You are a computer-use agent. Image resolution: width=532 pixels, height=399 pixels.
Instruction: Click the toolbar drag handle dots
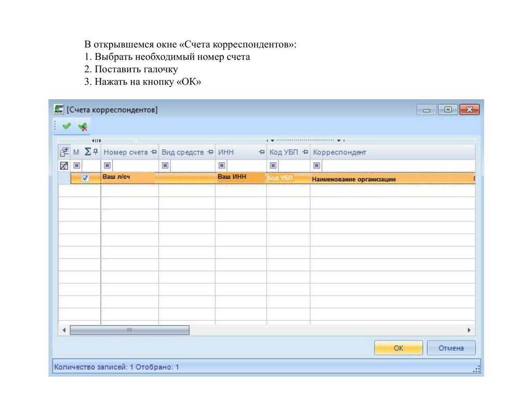tap(55, 126)
